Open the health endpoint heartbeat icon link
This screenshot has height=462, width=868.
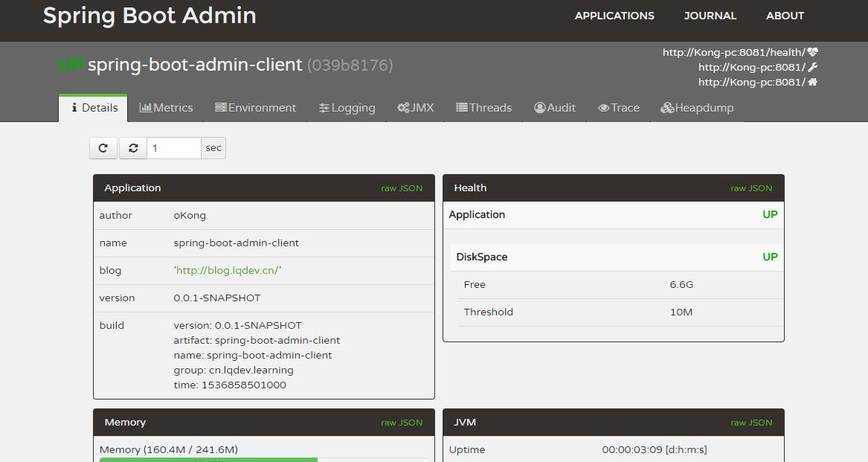pyautogui.click(x=813, y=52)
